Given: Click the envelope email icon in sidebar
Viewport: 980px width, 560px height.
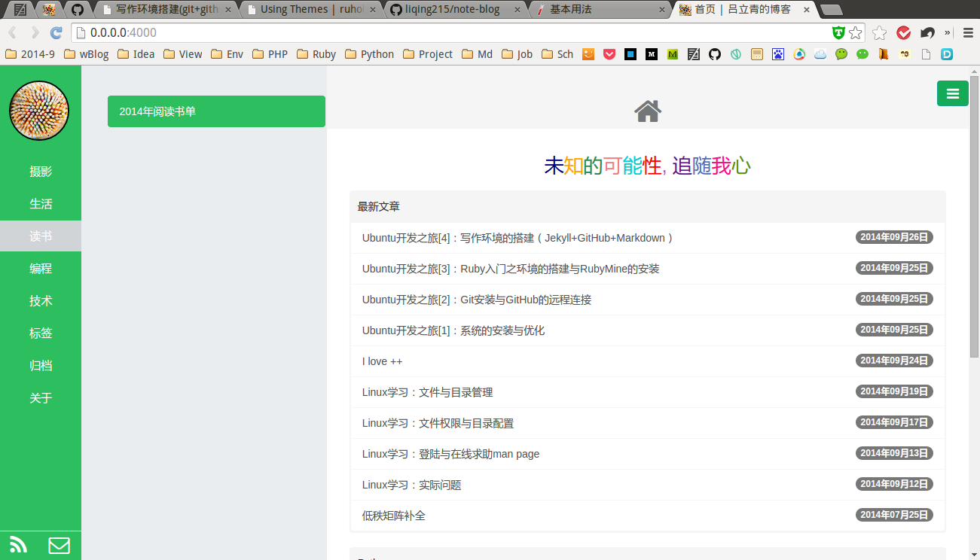Looking at the screenshot, I should [x=59, y=545].
